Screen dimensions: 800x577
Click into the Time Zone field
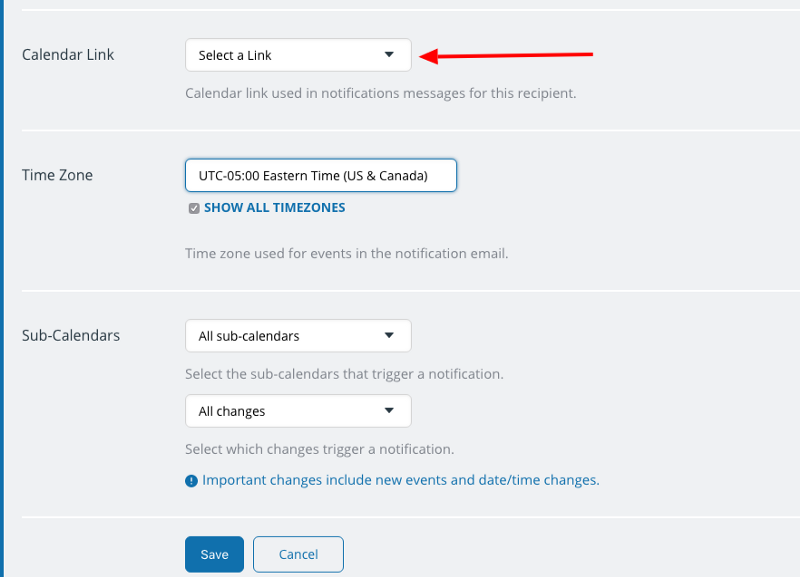coord(320,175)
